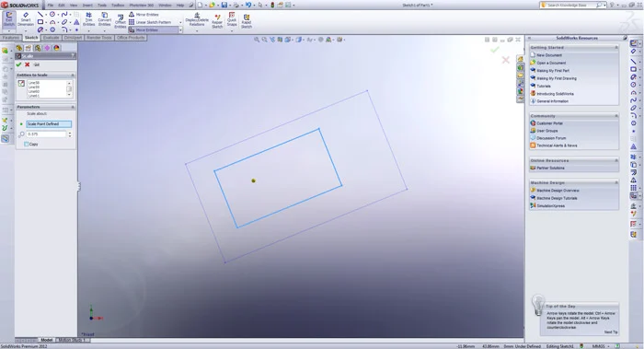This screenshot has height=349, width=644.
Task: Click Making My First Part tutorial link
Action: [x=553, y=71]
